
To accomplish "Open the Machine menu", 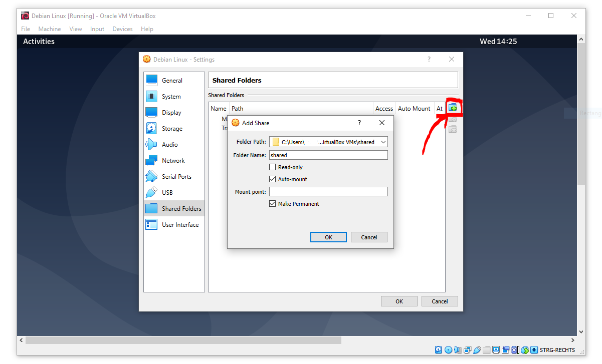I will (x=50, y=29).
